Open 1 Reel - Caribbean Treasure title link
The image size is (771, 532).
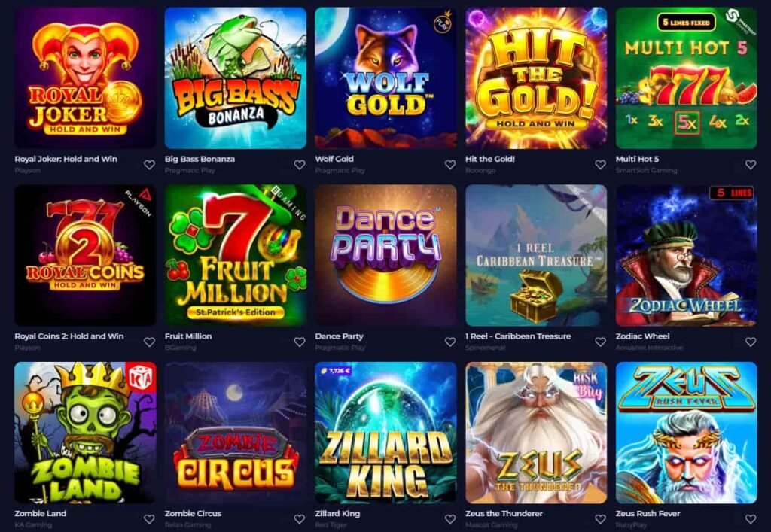518,336
